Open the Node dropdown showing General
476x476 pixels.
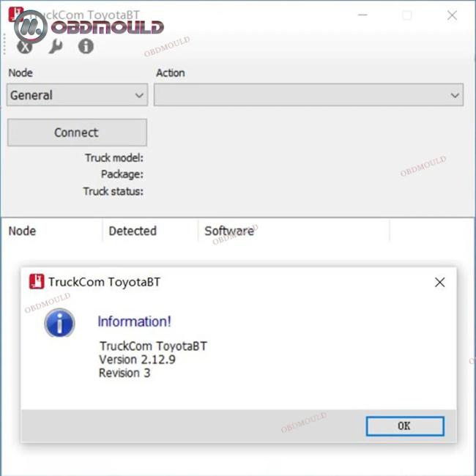(x=77, y=95)
